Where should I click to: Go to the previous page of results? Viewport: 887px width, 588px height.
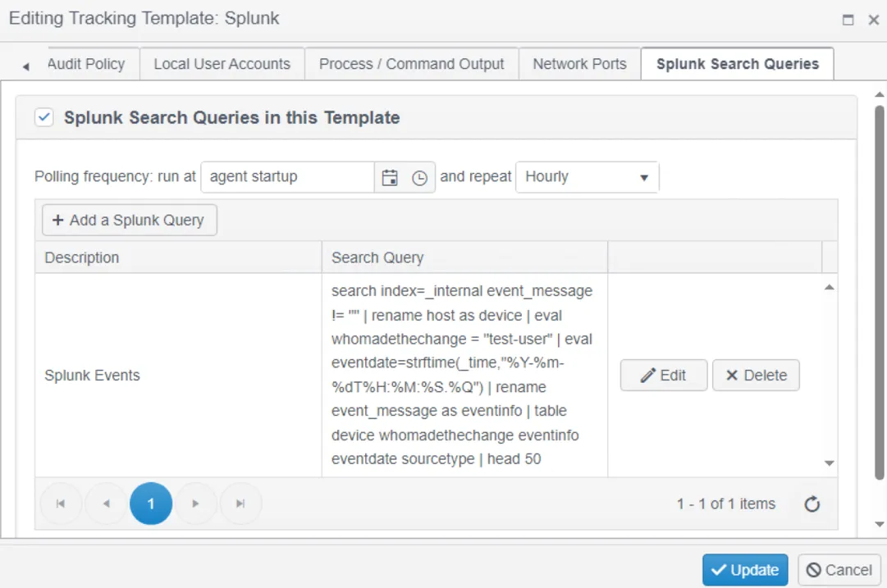107,504
